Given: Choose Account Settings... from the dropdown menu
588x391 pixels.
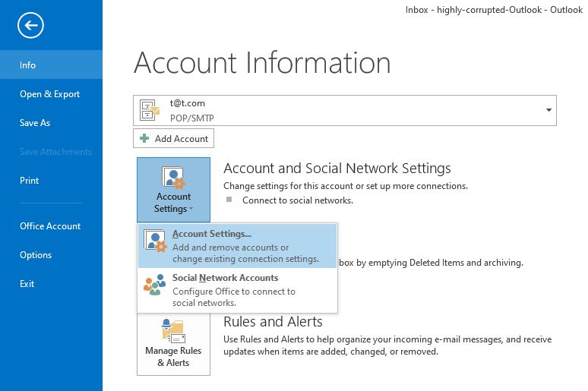Looking at the screenshot, I should click(x=237, y=246).
